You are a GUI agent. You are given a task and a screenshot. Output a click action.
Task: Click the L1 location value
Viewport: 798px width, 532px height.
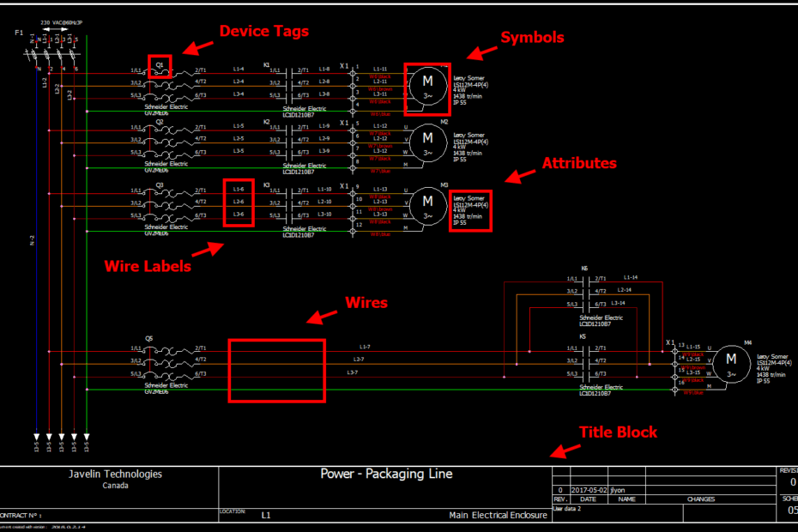[266, 515]
